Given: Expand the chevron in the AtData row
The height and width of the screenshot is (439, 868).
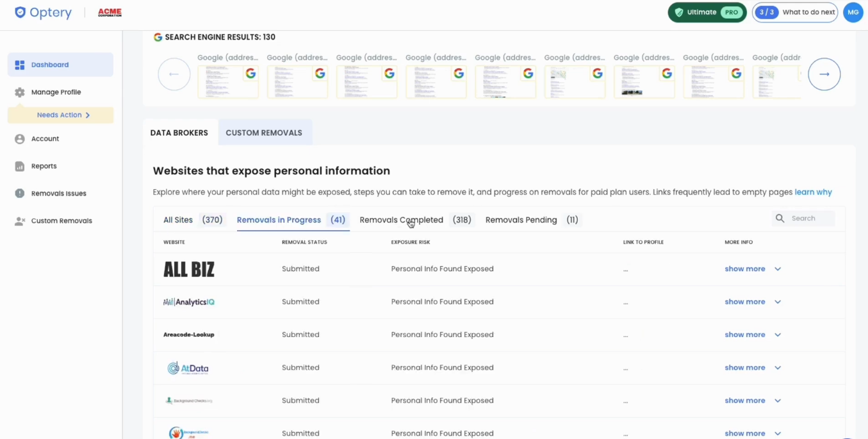Looking at the screenshot, I should 778,368.
